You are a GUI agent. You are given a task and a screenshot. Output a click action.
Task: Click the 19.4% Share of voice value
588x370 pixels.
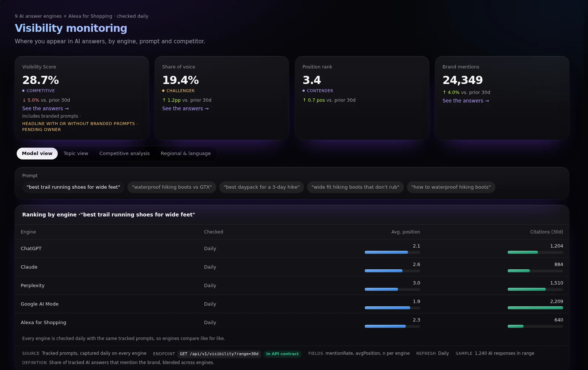point(181,80)
